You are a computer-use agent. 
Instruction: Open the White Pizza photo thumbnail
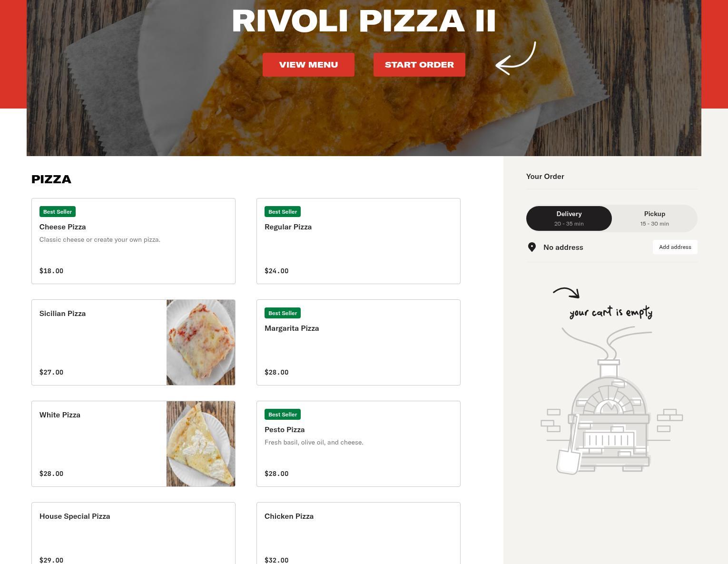tap(201, 444)
